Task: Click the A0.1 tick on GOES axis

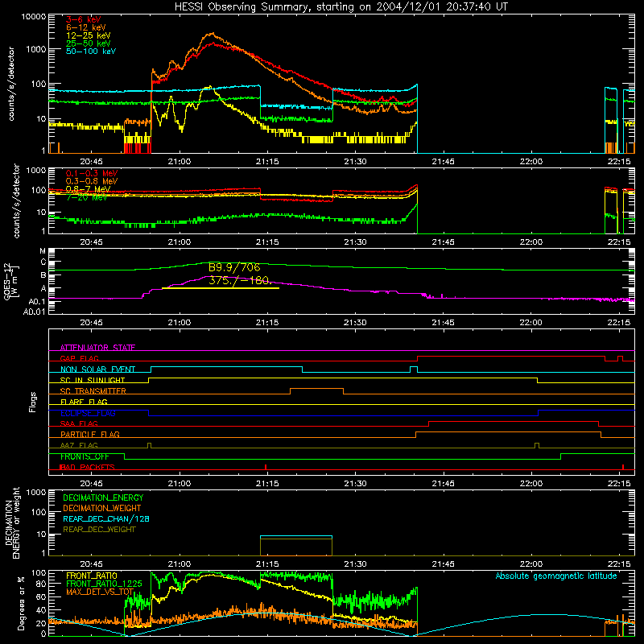Action: [x=37, y=302]
